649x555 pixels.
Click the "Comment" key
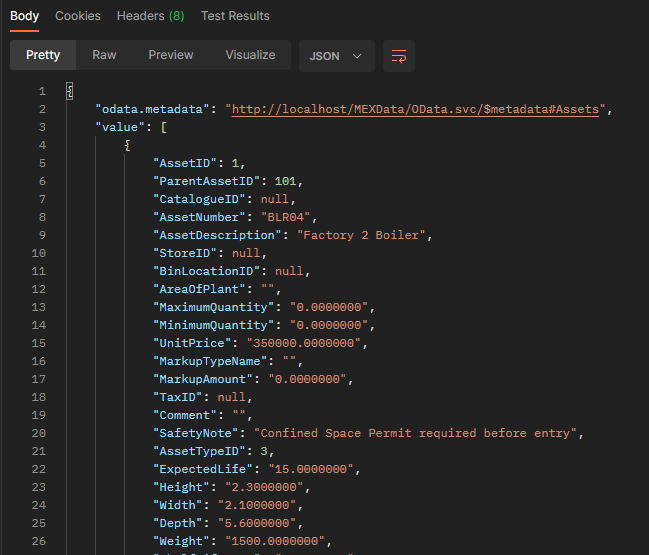pyautogui.click(x=185, y=415)
